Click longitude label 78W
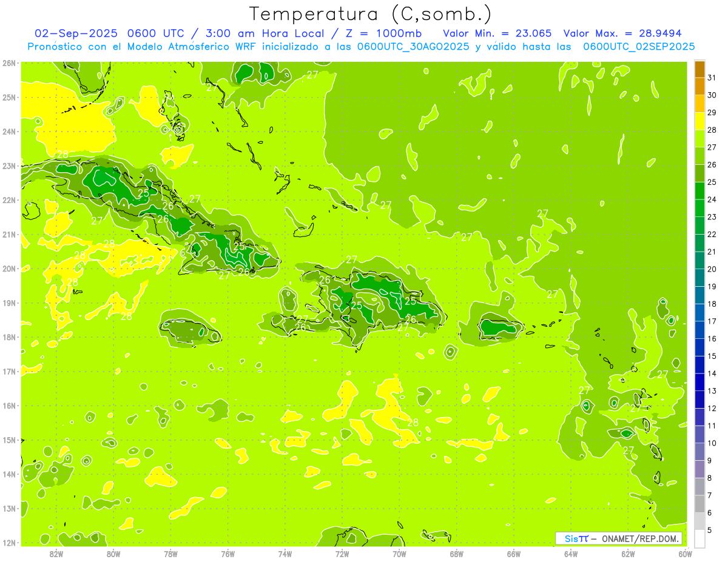 click(x=170, y=554)
